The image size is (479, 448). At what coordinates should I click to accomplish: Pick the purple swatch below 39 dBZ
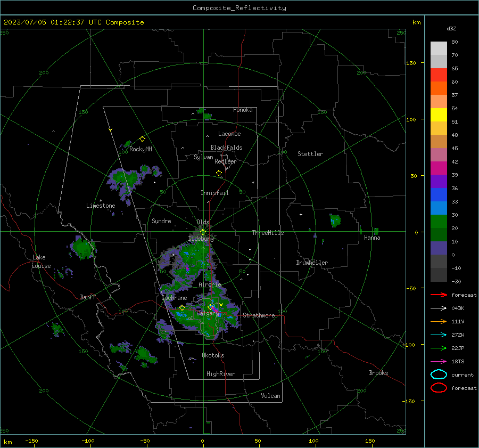point(439,182)
